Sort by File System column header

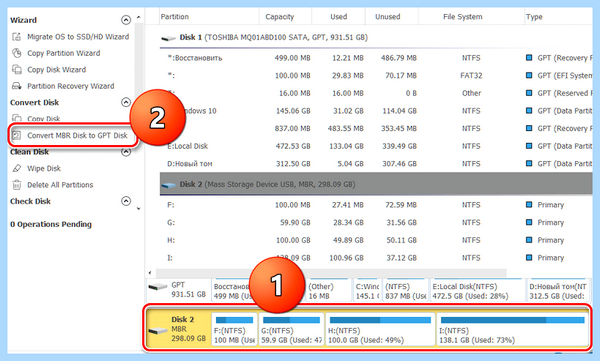463,17
